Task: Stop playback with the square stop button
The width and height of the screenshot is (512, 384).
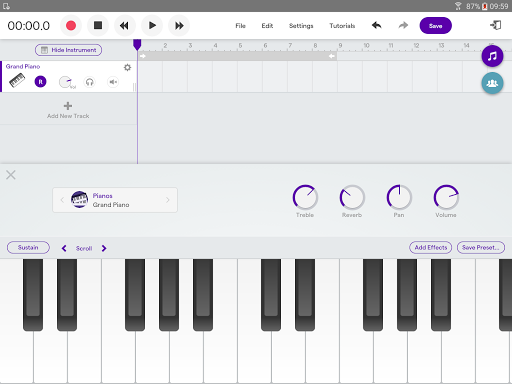Action: [98, 26]
